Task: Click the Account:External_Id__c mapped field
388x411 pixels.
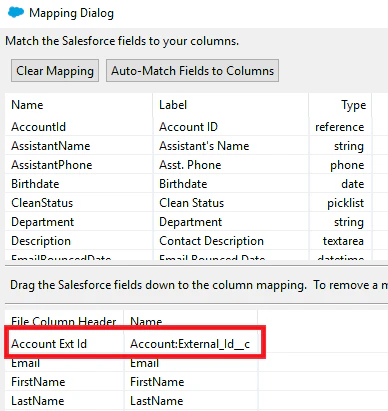Action: [x=190, y=344]
